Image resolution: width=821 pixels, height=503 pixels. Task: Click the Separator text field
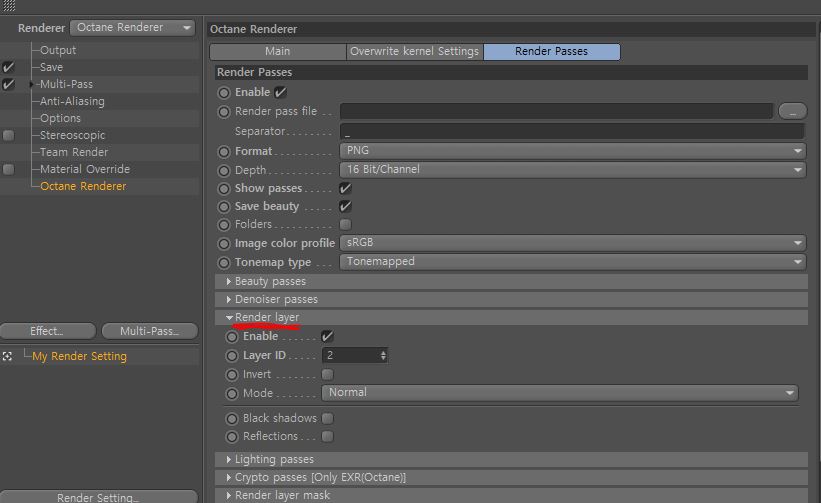tap(573, 131)
